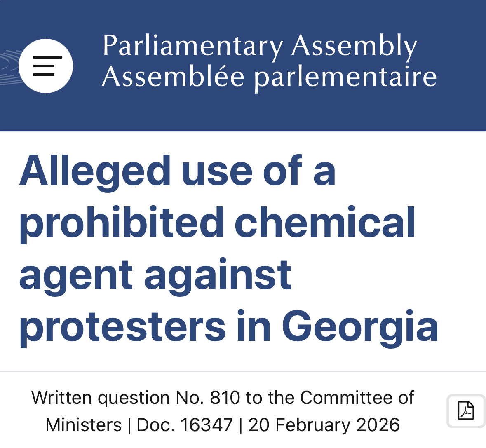The height and width of the screenshot is (448, 486).
Task: Click the 'Assemblée parlementaire' French title
Action: 269,77
